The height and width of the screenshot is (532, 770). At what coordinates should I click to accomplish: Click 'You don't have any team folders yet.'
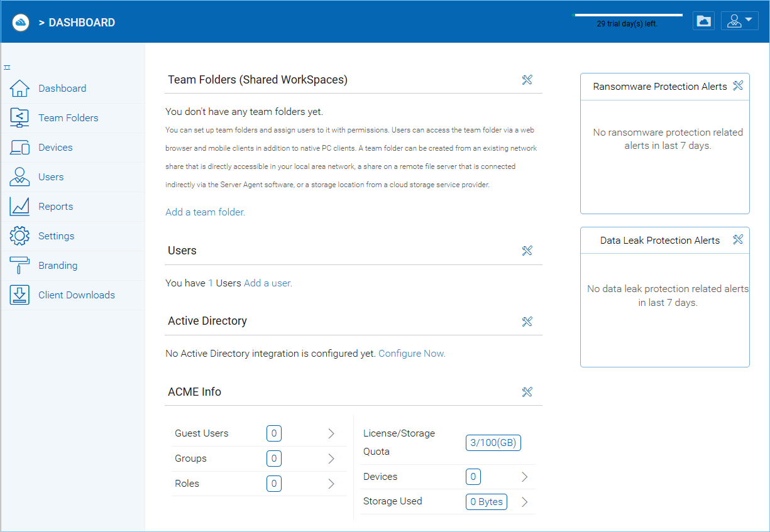point(244,112)
